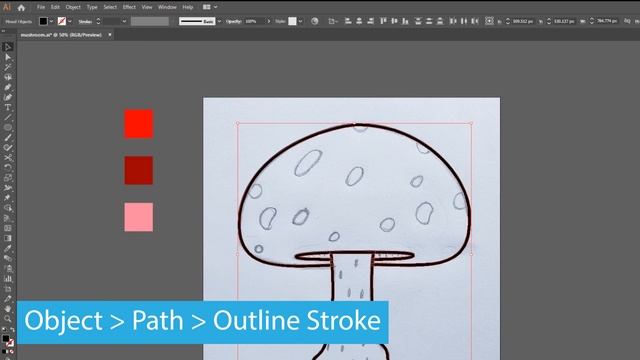The width and height of the screenshot is (640, 360).
Task: Select the Direct Selection tool
Action: [x=8, y=58]
